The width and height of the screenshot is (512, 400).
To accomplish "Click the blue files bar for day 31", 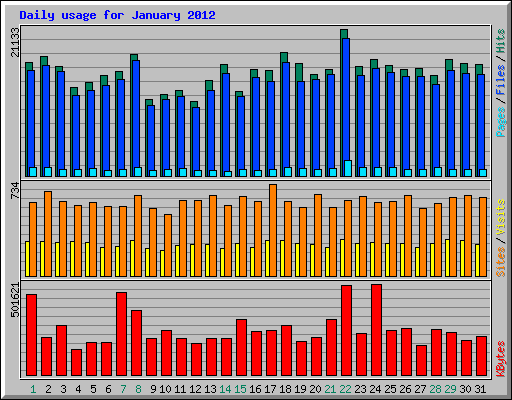I will [481, 122].
